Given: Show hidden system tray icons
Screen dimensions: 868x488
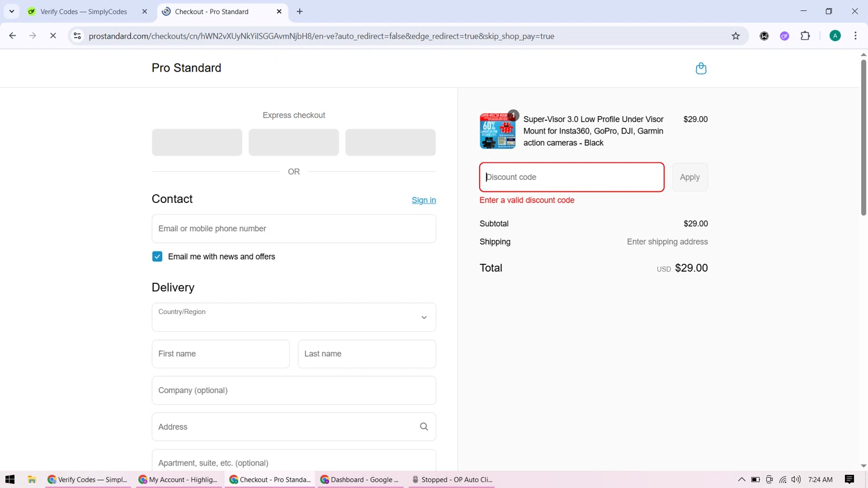Looking at the screenshot, I should click(x=741, y=479).
